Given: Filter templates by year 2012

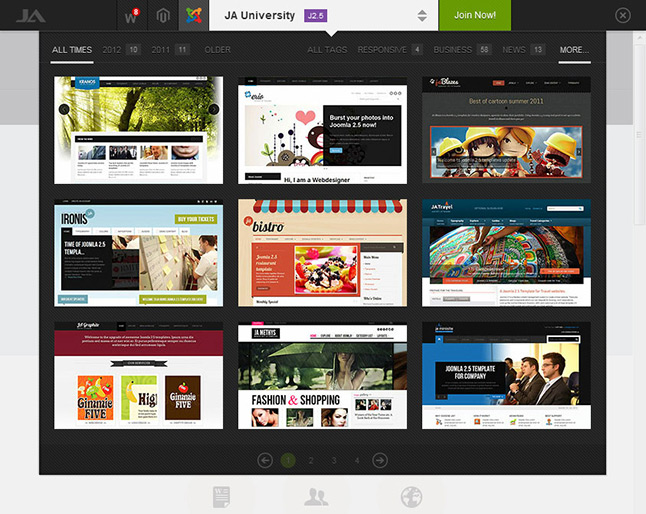Looking at the screenshot, I should click(122, 50).
